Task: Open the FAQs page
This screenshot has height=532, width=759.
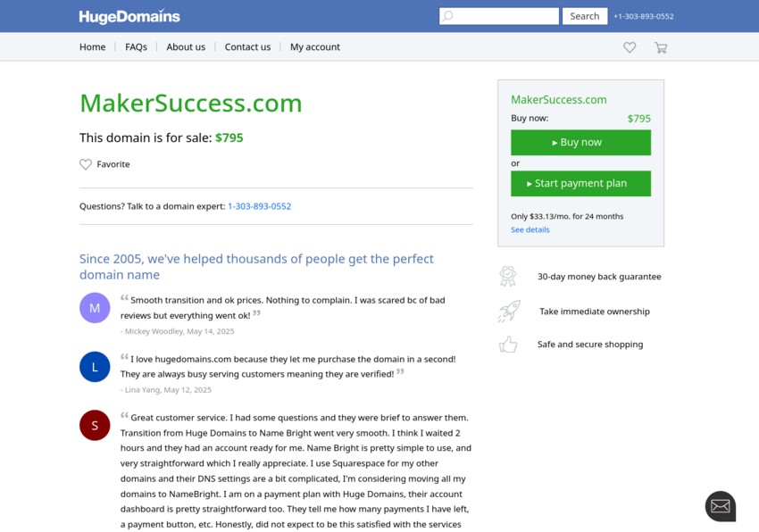Action: [x=136, y=47]
